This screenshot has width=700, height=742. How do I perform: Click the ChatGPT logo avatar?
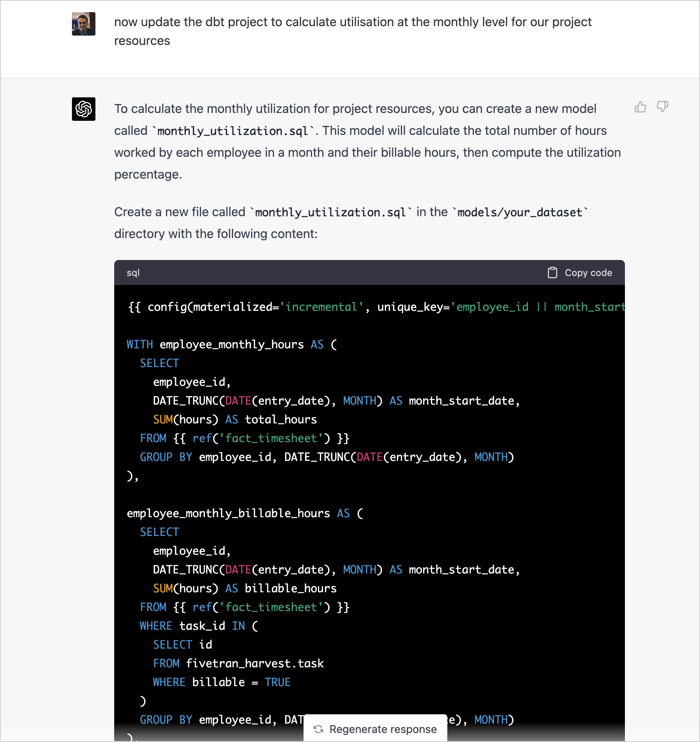(x=84, y=109)
